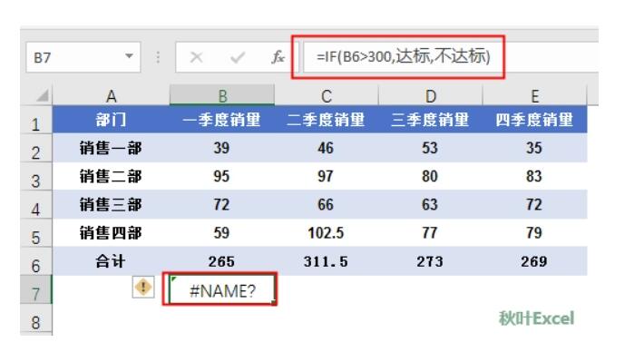This screenshot has width=644, height=342.
Task: Select row 3 header
Action: click(x=36, y=177)
